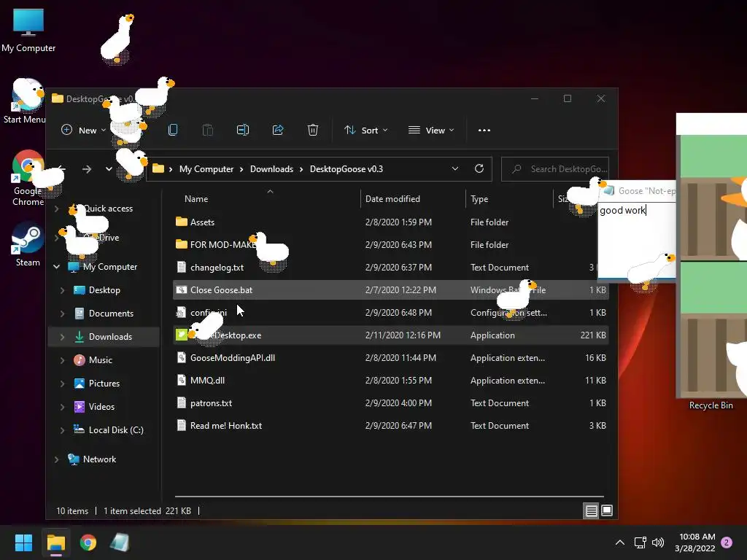The height and width of the screenshot is (560, 747).
Task: Click File Explorer in the taskbar
Action: 55,542
